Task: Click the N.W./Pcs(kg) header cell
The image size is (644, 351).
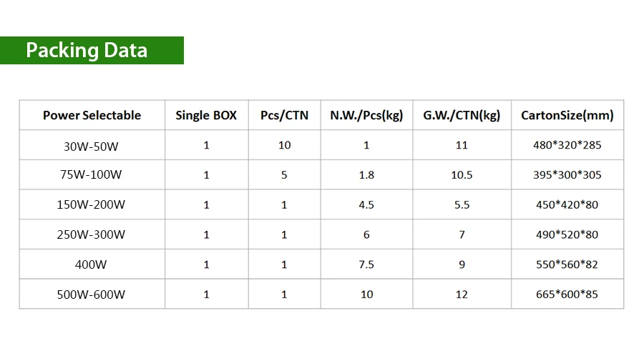Action: pos(366,115)
